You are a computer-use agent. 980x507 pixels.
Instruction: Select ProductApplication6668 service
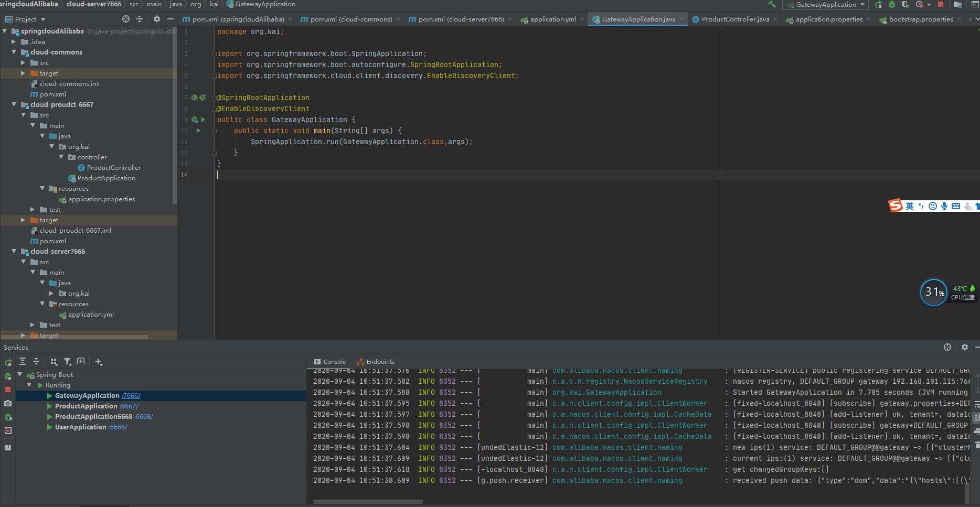click(104, 417)
